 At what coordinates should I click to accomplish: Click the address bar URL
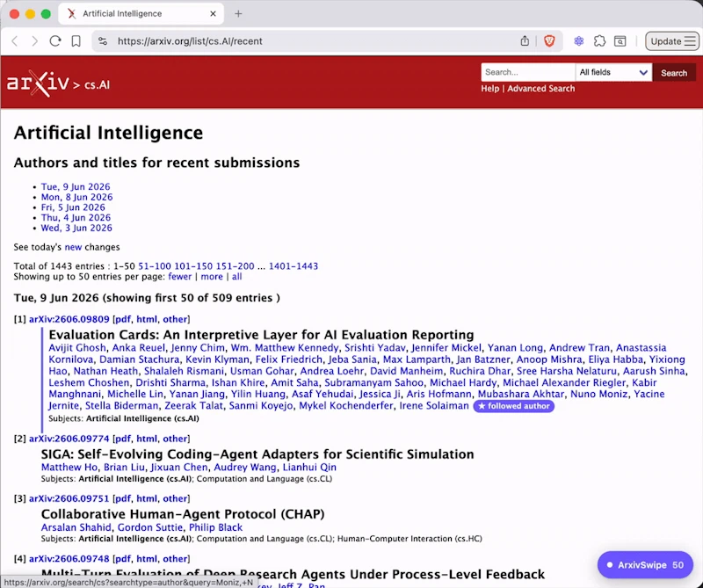190,41
